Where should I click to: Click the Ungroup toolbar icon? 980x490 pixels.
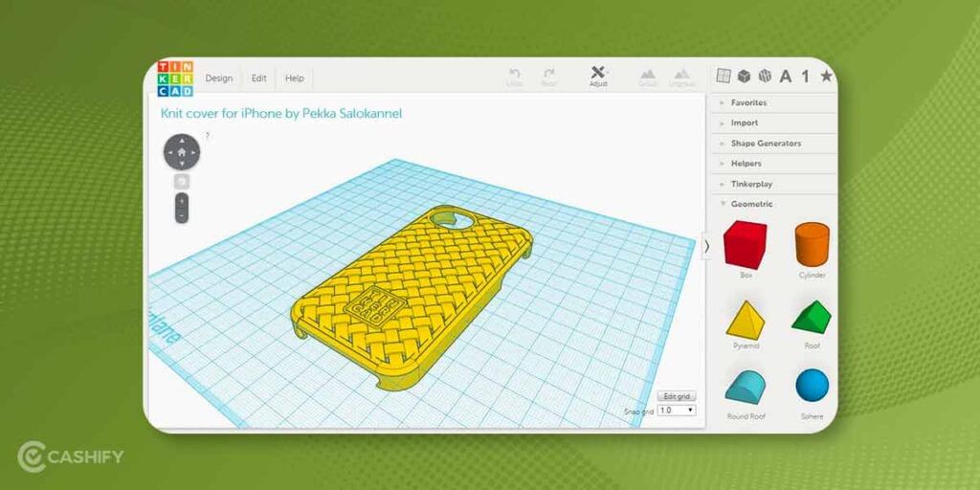click(x=681, y=77)
